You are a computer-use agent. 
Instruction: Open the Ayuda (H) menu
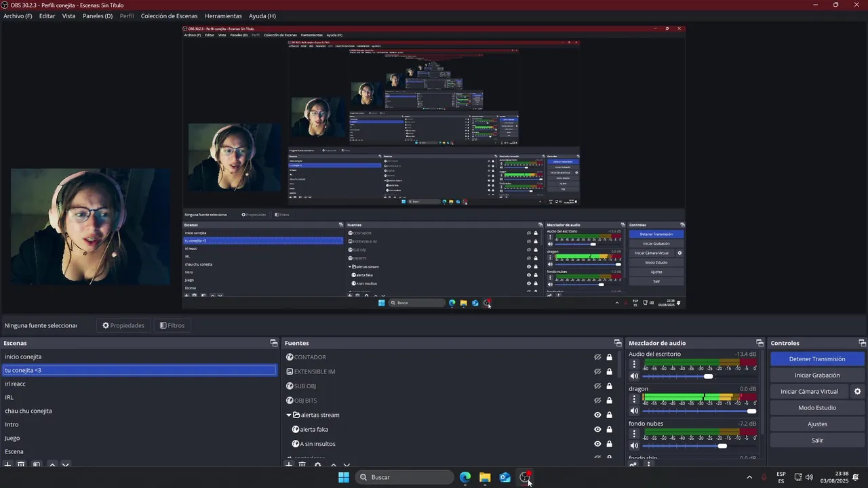(x=262, y=16)
